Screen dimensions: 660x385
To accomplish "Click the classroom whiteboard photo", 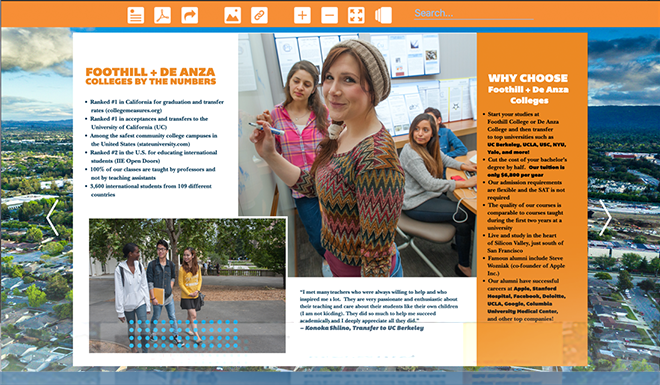I will tap(357, 155).
